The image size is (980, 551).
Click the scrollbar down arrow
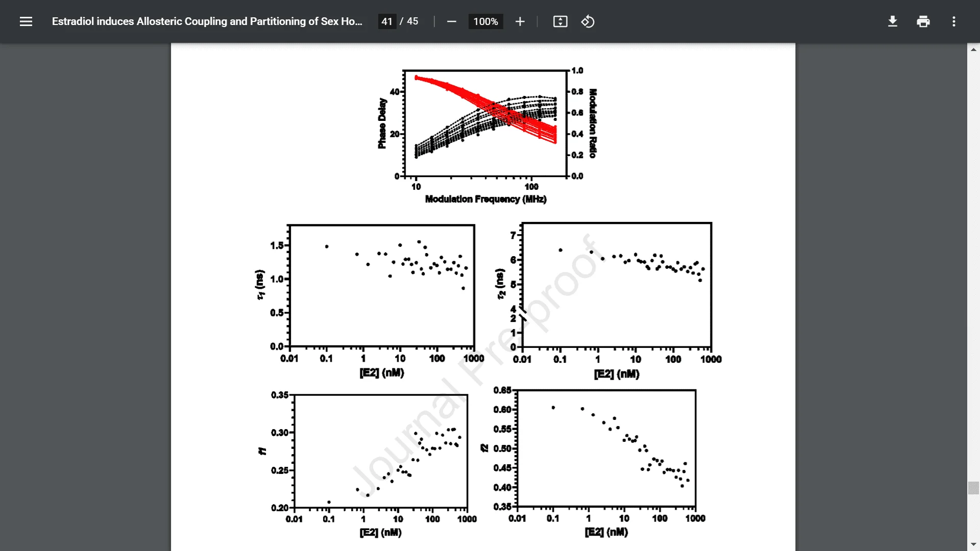[x=973, y=544]
